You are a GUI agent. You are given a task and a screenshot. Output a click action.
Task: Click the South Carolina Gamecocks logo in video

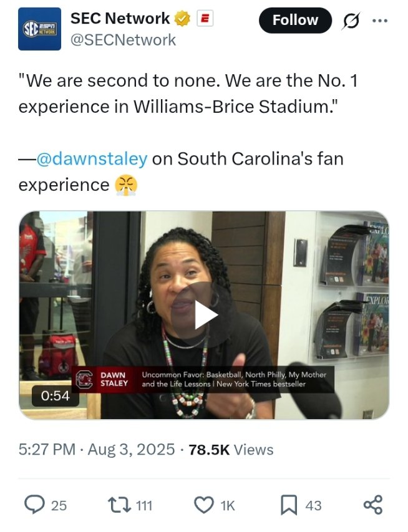84,379
